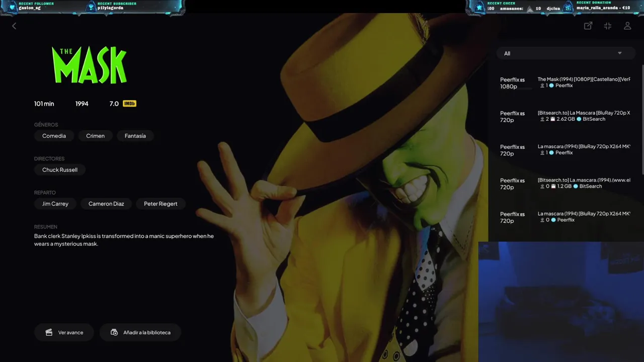Viewport: 644px width, 362px height.
Task: Play the Ver avance trailer
Action: click(64, 332)
